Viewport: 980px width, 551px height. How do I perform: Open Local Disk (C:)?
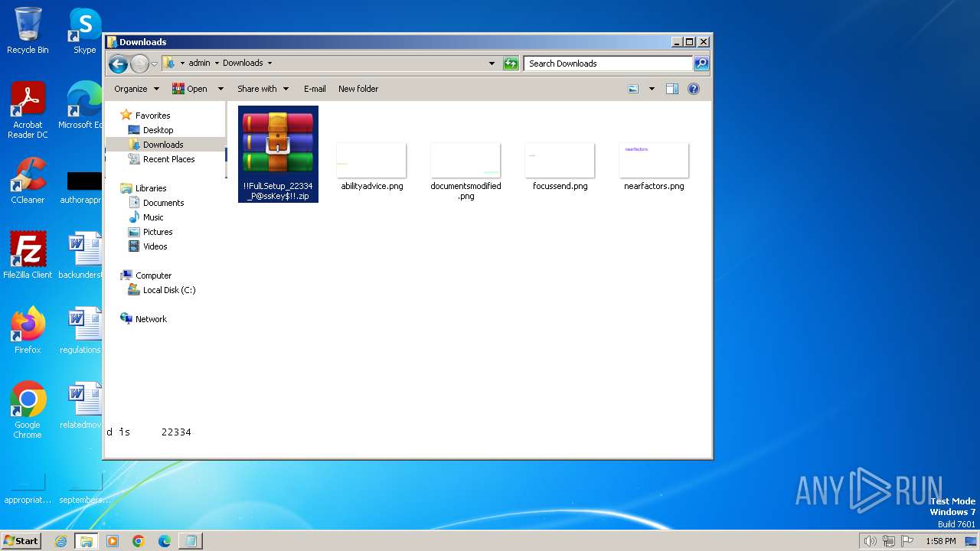tap(169, 290)
